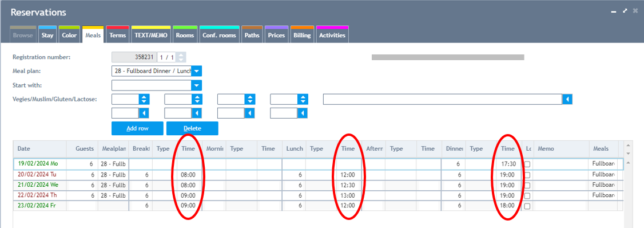Click the Muslim count spinner arrows
This screenshot has height=228, width=644.
coord(197,99)
